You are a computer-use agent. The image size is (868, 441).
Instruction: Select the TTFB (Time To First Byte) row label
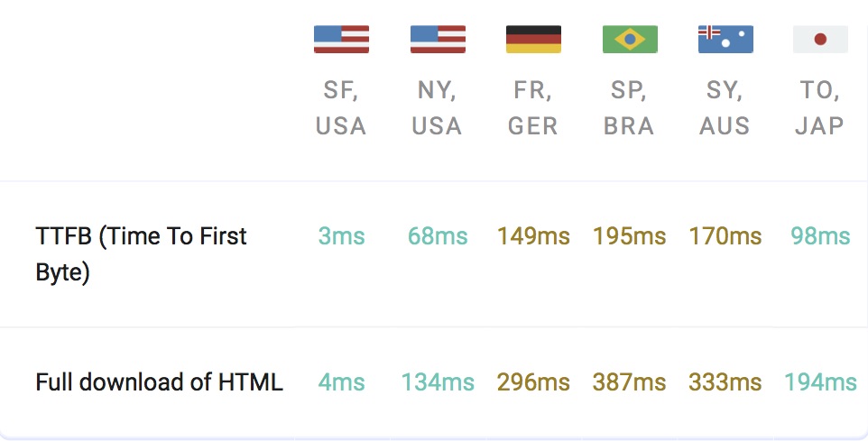tap(141, 254)
